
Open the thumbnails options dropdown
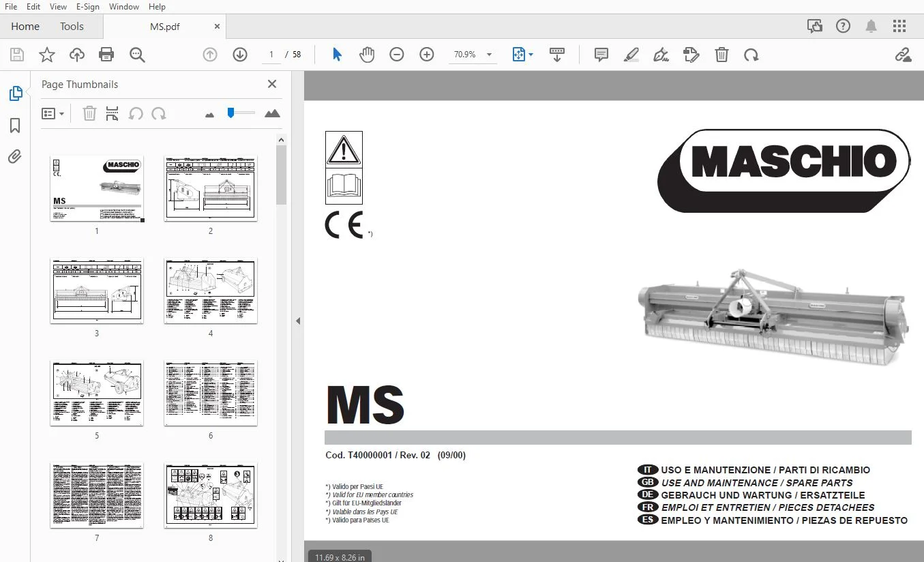[x=53, y=114]
